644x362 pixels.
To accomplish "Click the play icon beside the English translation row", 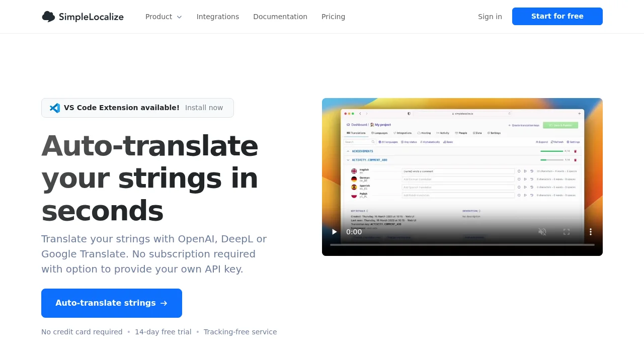I will [525, 171].
